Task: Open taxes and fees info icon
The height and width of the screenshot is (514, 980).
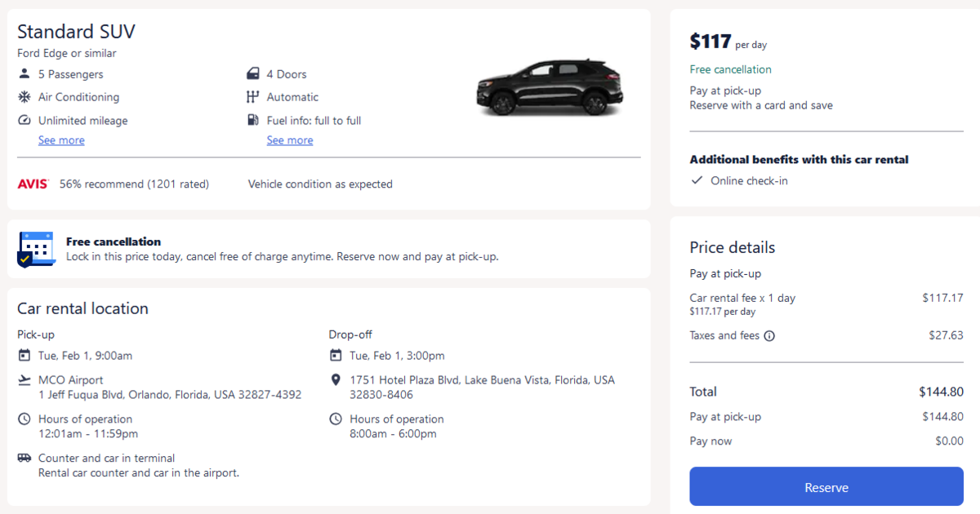Action: 769,335
